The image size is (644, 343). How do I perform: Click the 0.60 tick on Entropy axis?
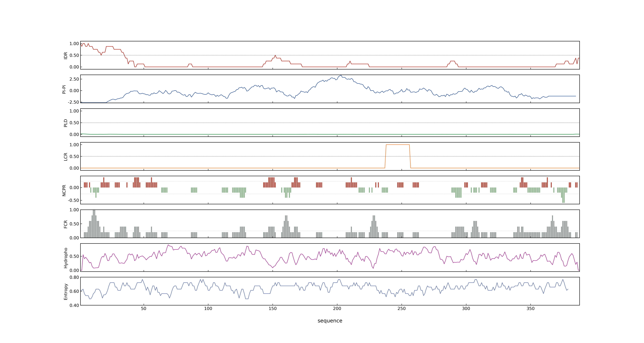click(74, 291)
